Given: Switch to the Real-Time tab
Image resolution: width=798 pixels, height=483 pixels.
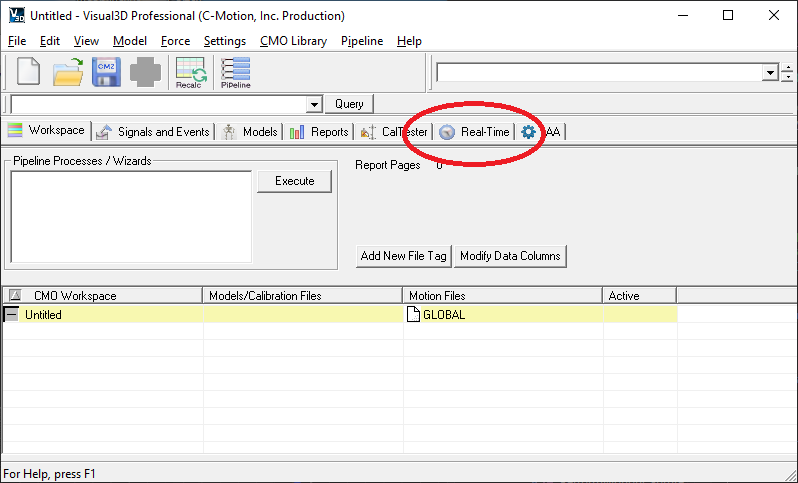Looking at the screenshot, I should (x=475, y=132).
